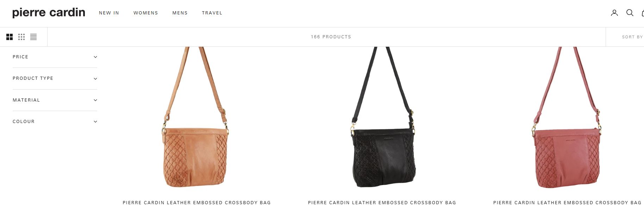Expand the Price filter
Viewport: 644px width, 207px height.
(x=55, y=57)
